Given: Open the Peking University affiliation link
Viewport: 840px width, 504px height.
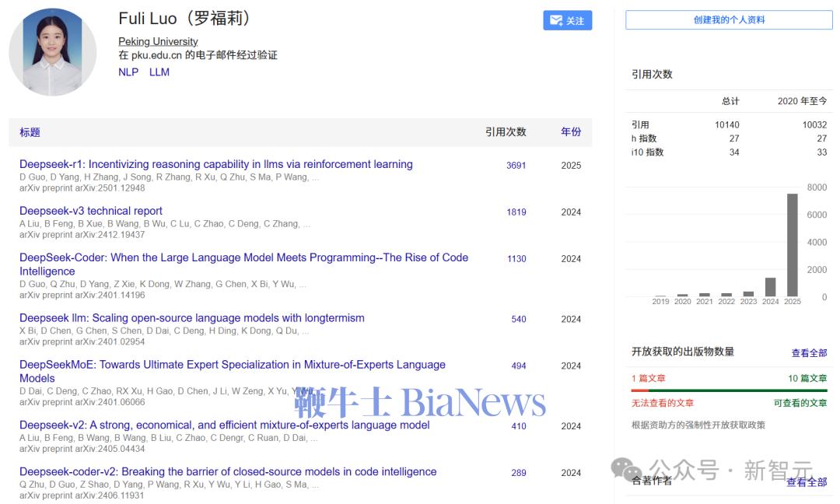Looking at the screenshot, I should pyautogui.click(x=158, y=41).
